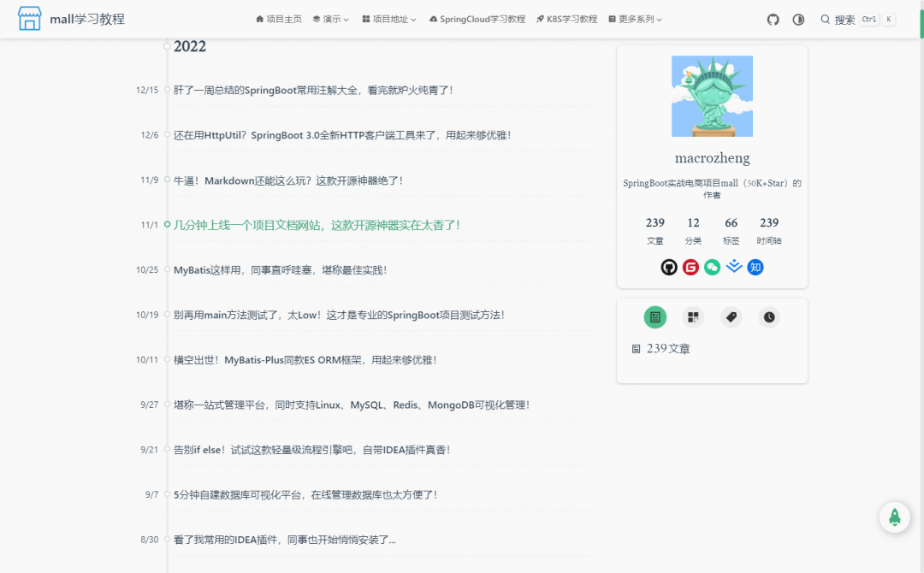
Task: Select the articles tab icon in sidebar
Action: click(654, 317)
